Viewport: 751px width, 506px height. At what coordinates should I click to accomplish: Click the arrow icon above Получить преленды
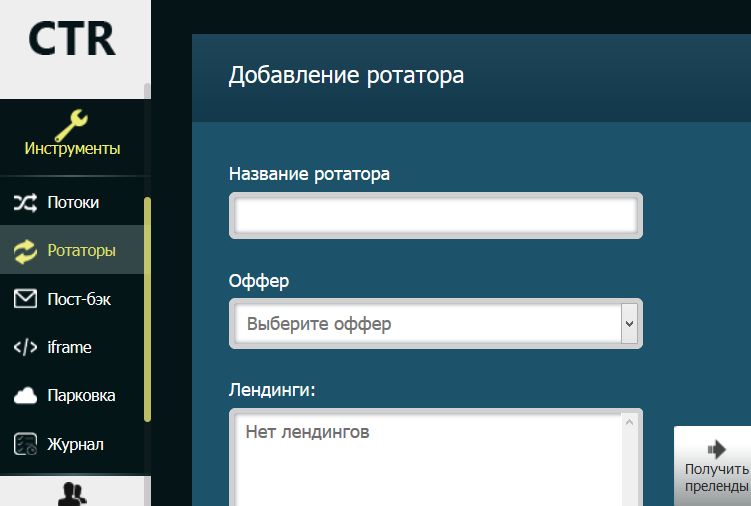point(717,449)
